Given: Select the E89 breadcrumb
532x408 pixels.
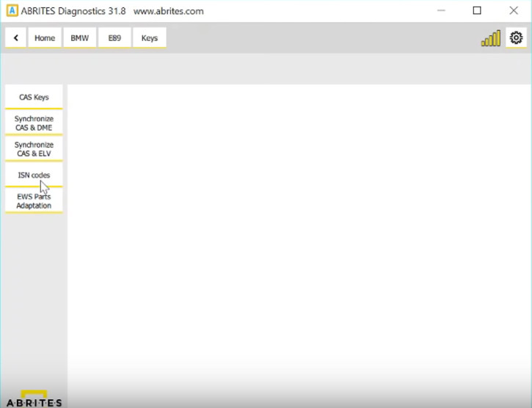Looking at the screenshot, I should point(114,37).
